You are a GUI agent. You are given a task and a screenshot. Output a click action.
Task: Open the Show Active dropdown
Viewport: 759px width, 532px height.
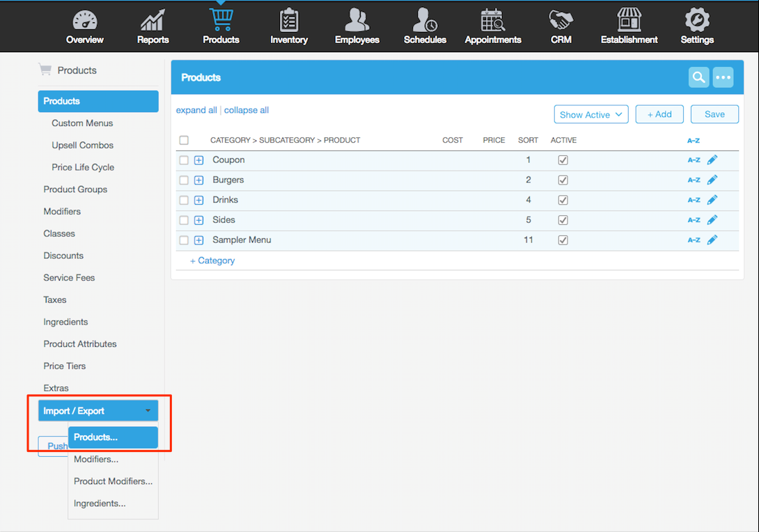pyautogui.click(x=591, y=115)
